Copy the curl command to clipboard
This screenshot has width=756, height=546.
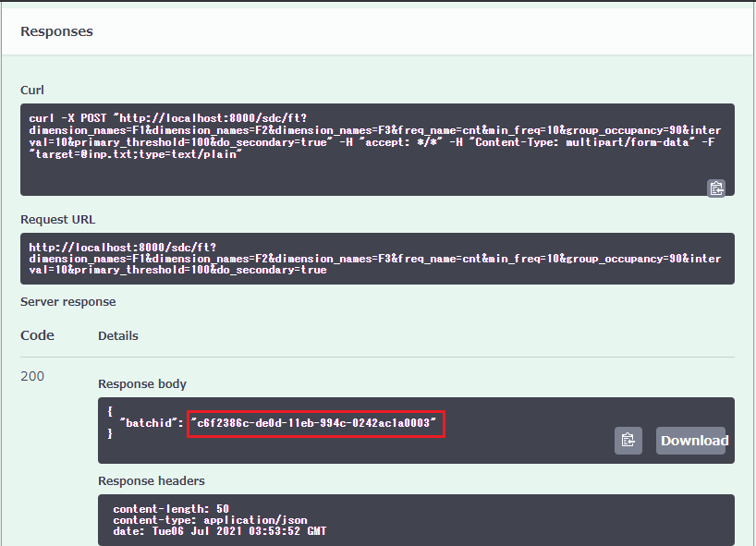coord(715,188)
